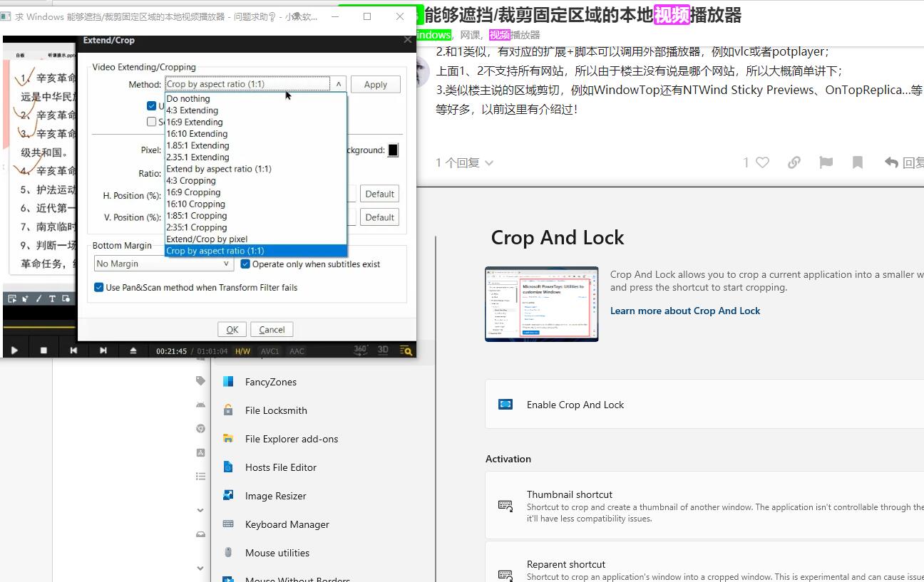This screenshot has width=924, height=582.
Task: Click the 'Thumbnail shortcut' setting row
Action: (x=704, y=505)
